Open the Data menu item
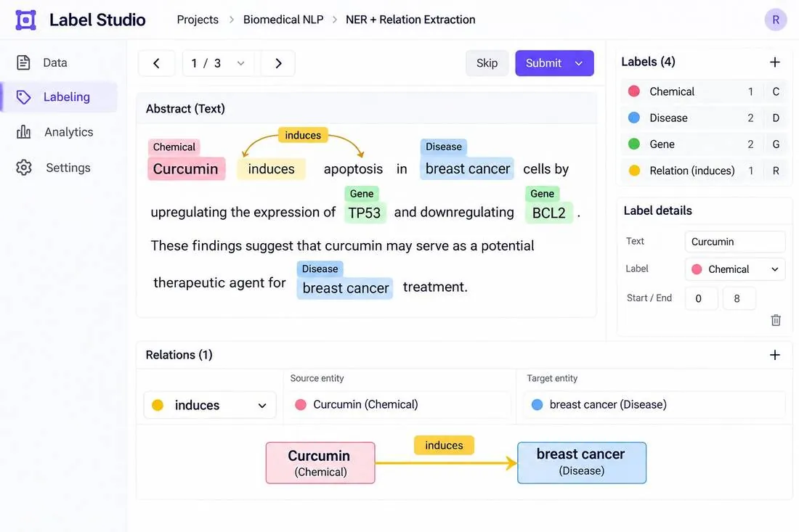The image size is (799, 532). click(x=59, y=62)
